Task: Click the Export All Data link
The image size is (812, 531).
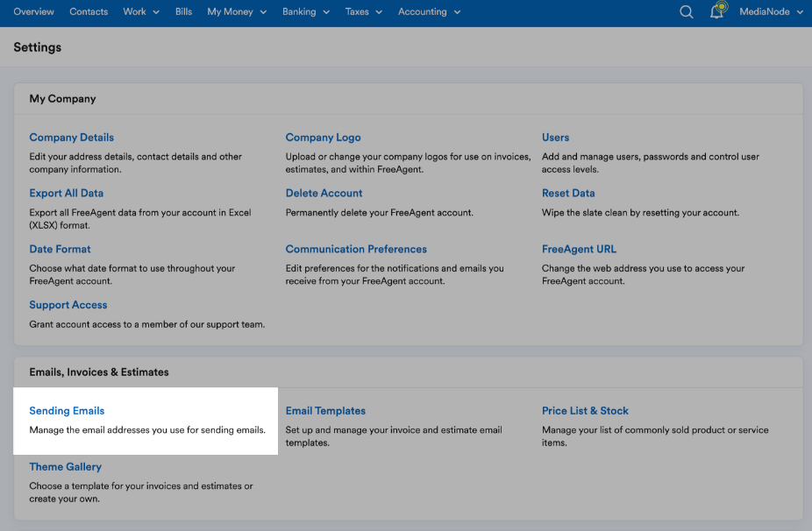Action: 67,193
